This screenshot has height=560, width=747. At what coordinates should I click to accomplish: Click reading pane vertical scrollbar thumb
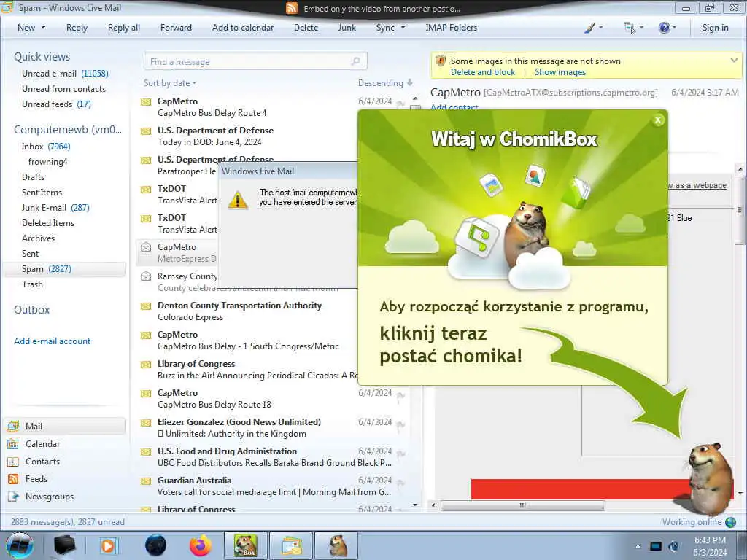tap(740, 210)
